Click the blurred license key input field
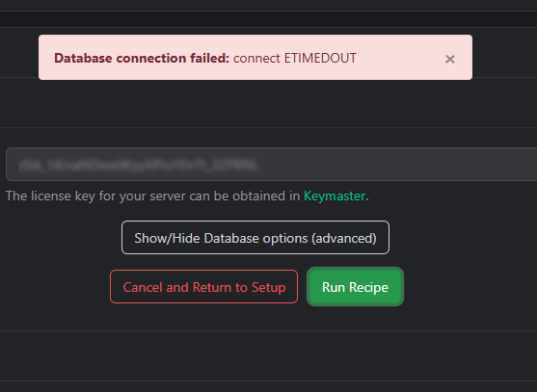 click(271, 164)
